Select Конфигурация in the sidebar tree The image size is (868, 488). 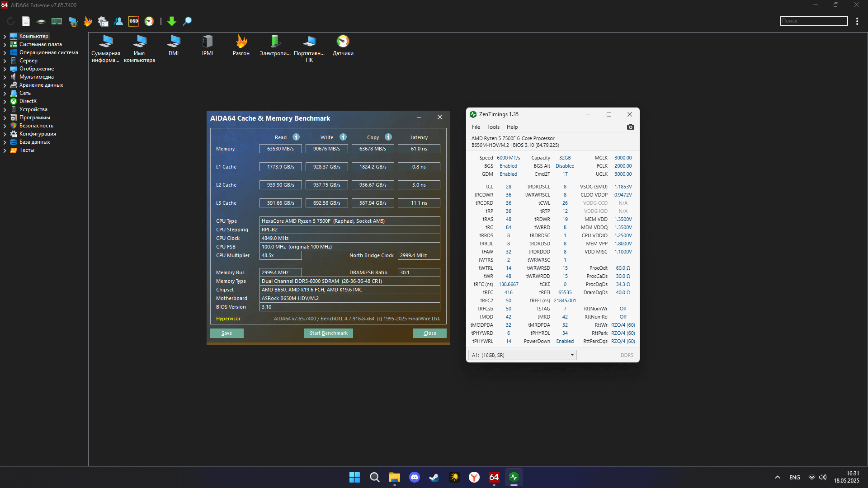click(38, 134)
